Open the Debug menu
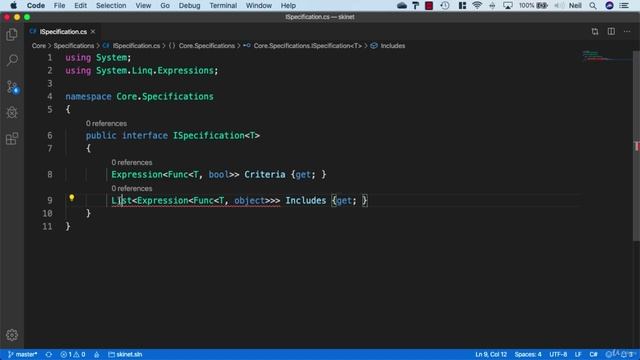640x360 pixels. [x=189, y=5]
